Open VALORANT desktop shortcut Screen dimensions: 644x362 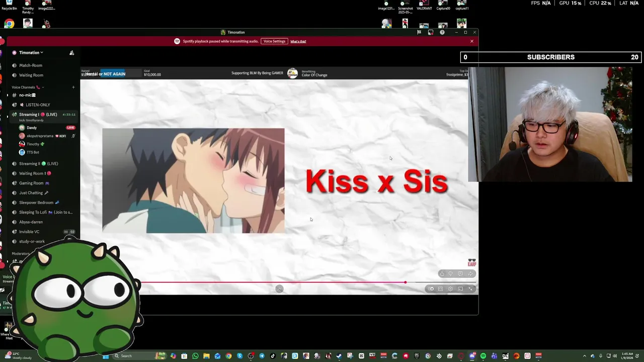(x=424, y=5)
